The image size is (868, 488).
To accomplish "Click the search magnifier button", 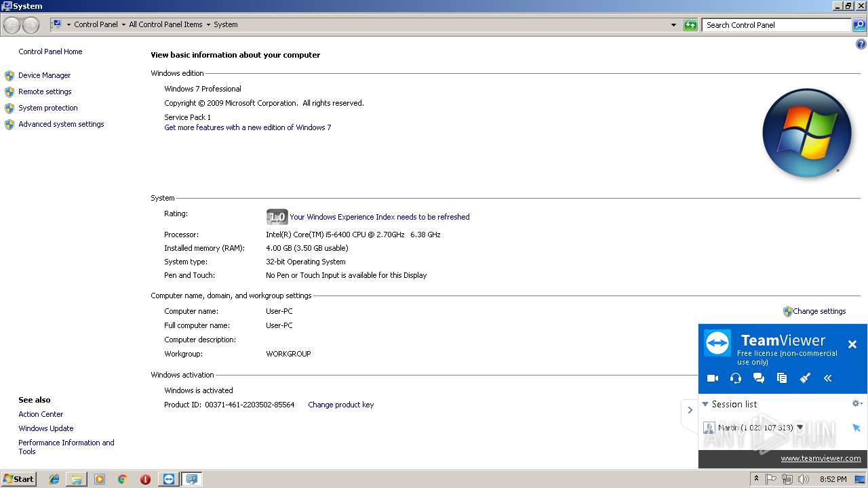I will [x=859, y=25].
